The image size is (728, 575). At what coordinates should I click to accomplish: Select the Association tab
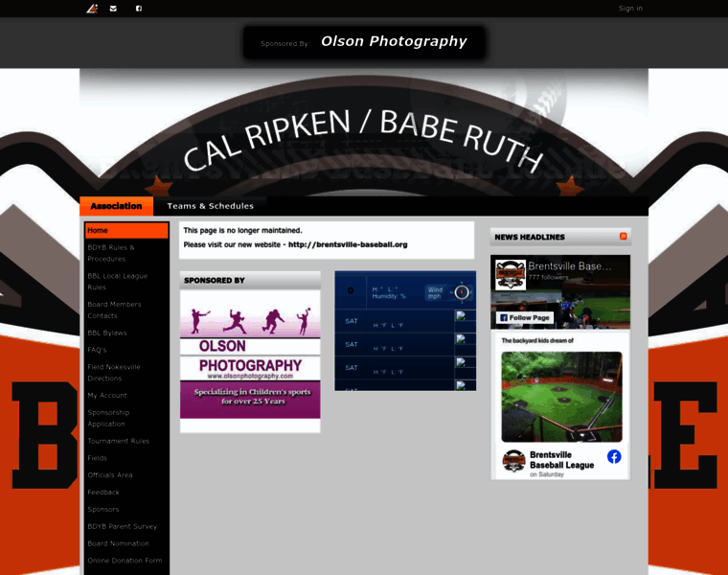pyautogui.click(x=116, y=206)
